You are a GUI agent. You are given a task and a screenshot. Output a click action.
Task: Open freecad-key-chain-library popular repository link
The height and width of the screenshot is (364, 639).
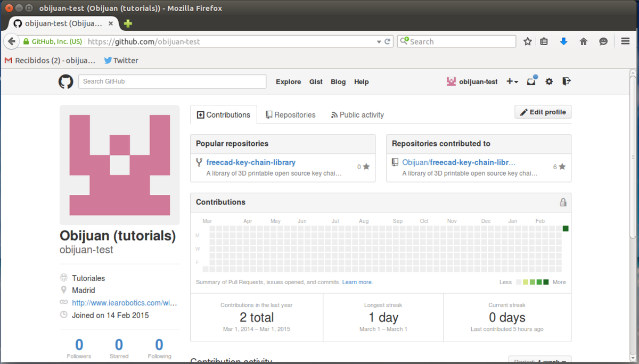pos(251,162)
